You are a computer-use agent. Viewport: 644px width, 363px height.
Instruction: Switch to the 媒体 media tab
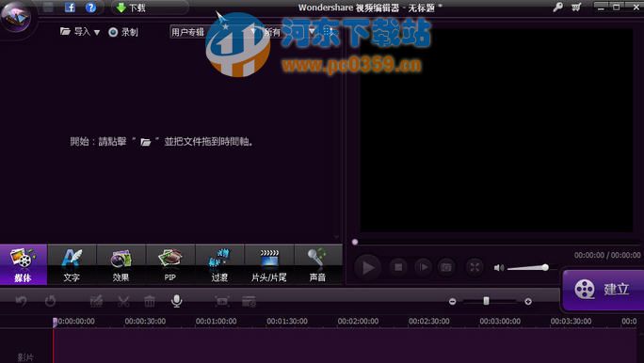(23, 264)
